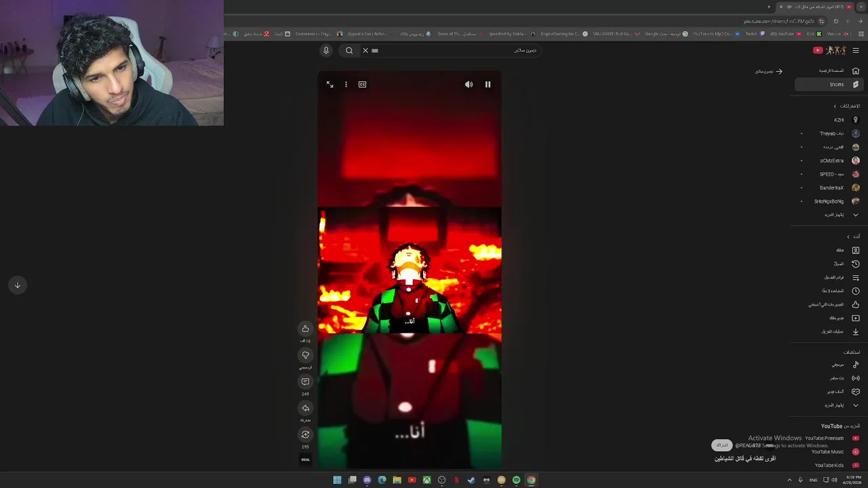Pause the Shorts video
This screenshot has width=868, height=488.
488,85
